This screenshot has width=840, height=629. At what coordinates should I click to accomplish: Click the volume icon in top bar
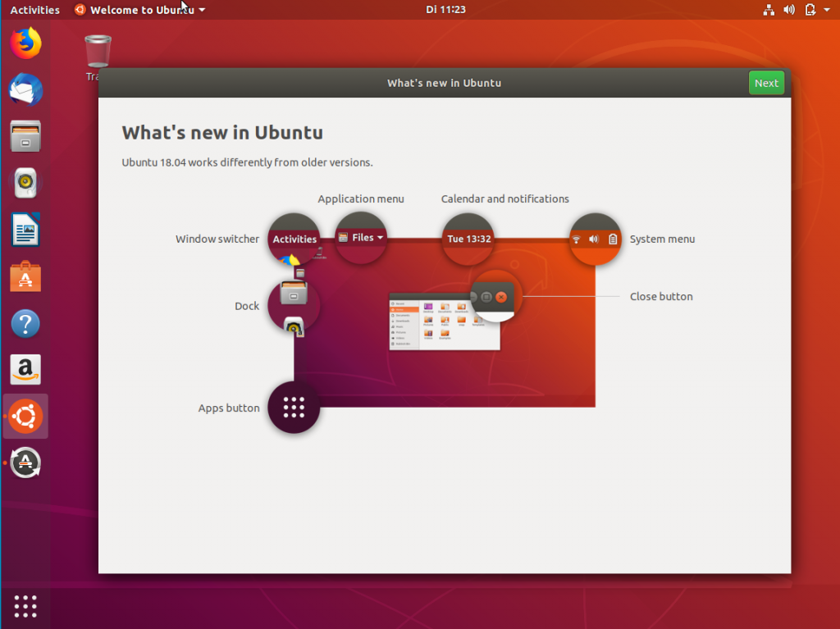pos(789,10)
